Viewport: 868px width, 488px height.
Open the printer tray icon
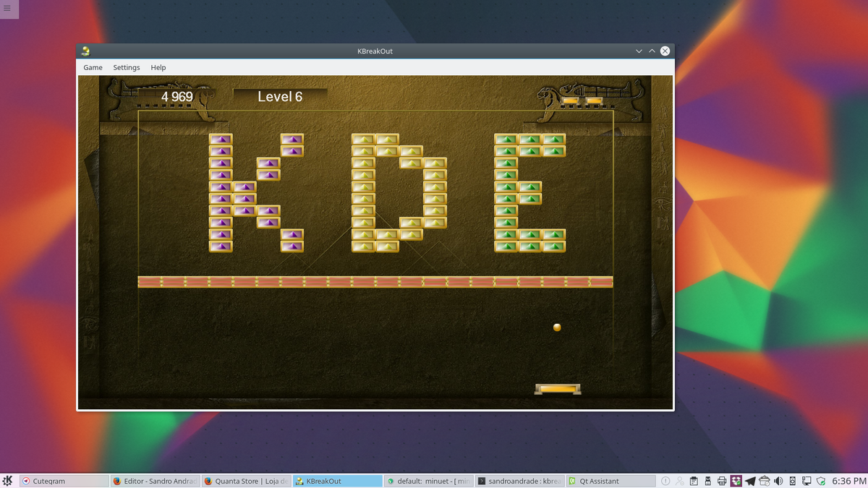pyautogui.click(x=722, y=481)
